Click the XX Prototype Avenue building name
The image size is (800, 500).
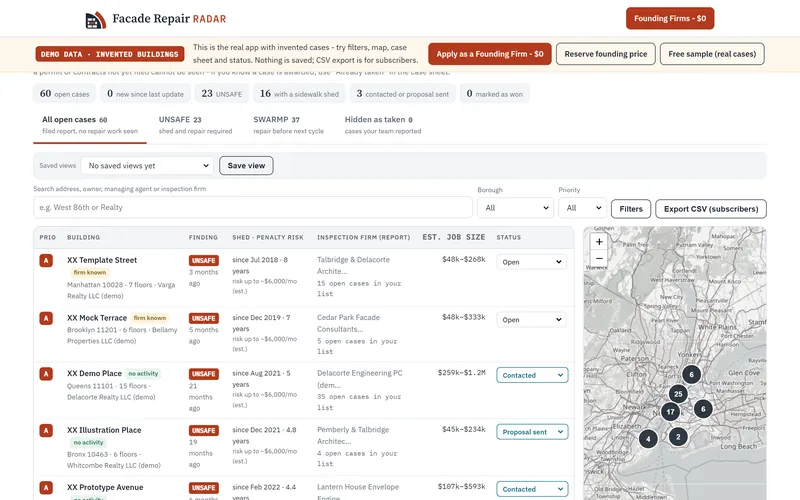(105, 487)
